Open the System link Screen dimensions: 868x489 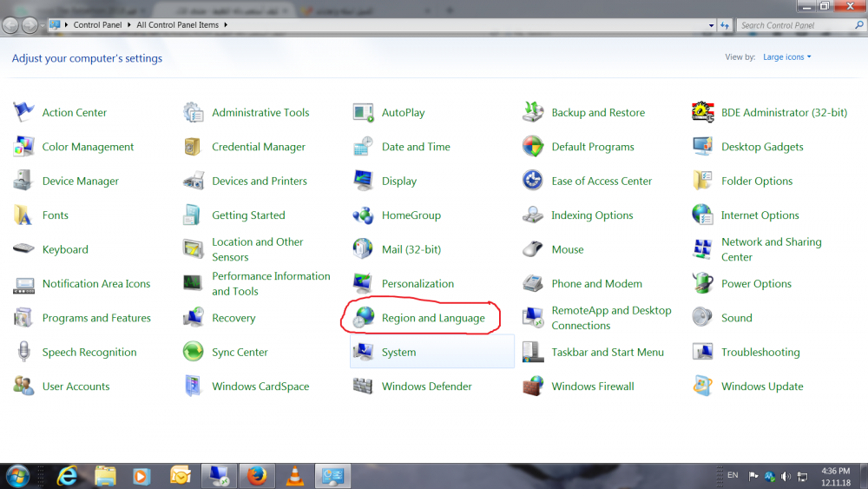[398, 353]
